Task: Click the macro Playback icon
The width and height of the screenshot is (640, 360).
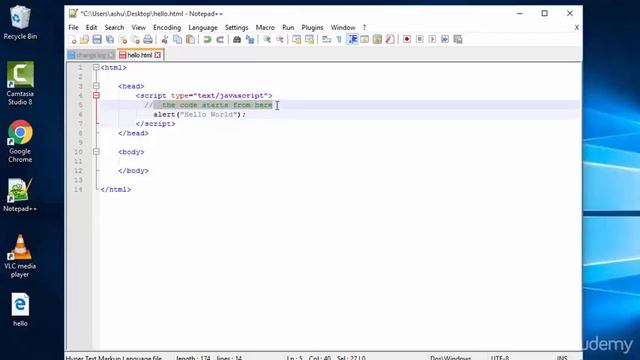Action: (x=432, y=39)
